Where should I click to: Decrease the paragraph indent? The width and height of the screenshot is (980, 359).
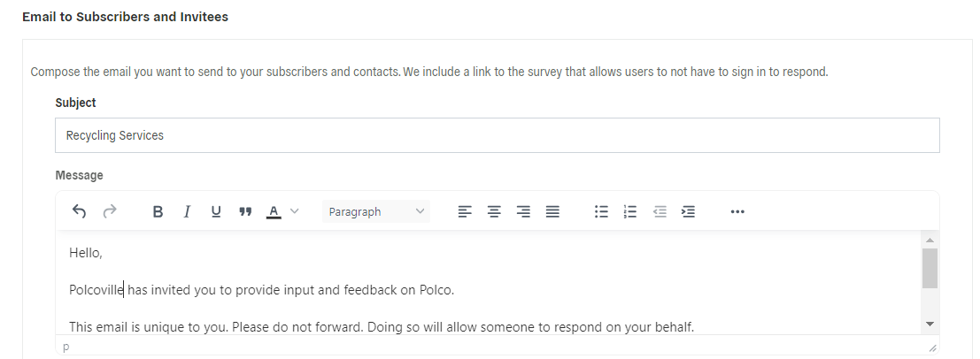[660, 211]
